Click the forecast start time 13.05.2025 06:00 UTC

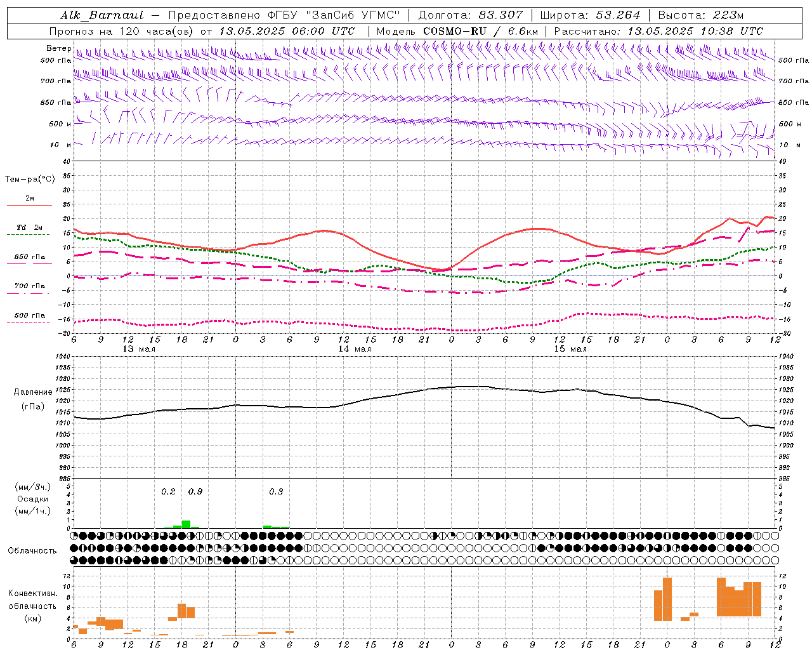tap(287, 31)
